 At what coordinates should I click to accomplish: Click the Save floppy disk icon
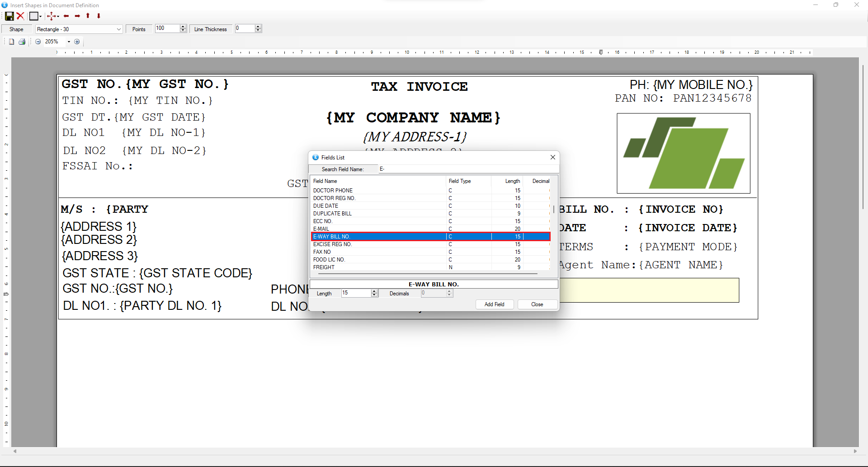coord(9,16)
